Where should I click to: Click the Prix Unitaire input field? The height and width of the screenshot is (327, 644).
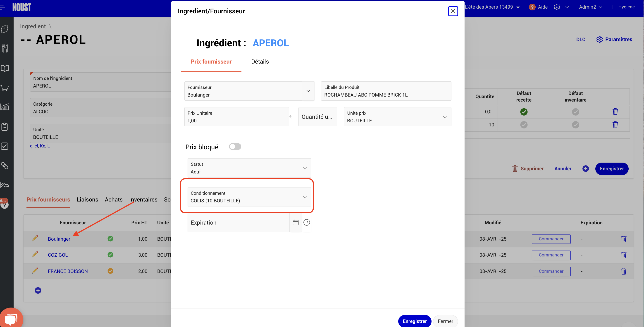(236, 117)
